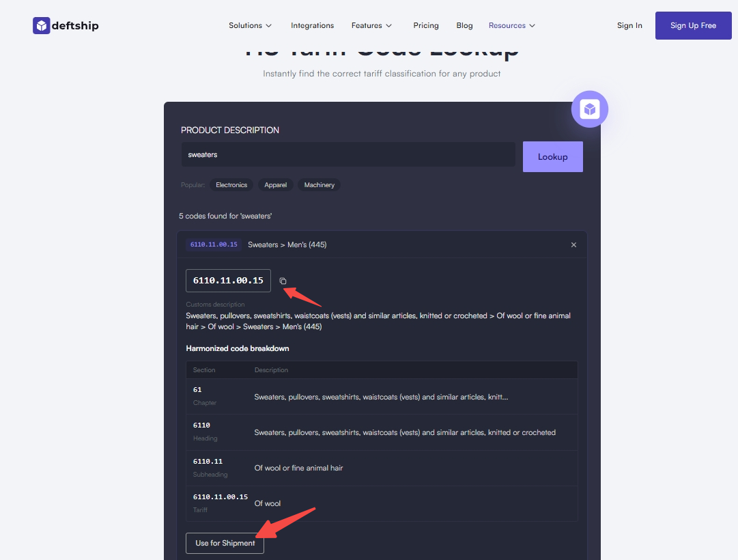
Task: Copy the tariff code 6110.11.00.15
Action: click(283, 281)
